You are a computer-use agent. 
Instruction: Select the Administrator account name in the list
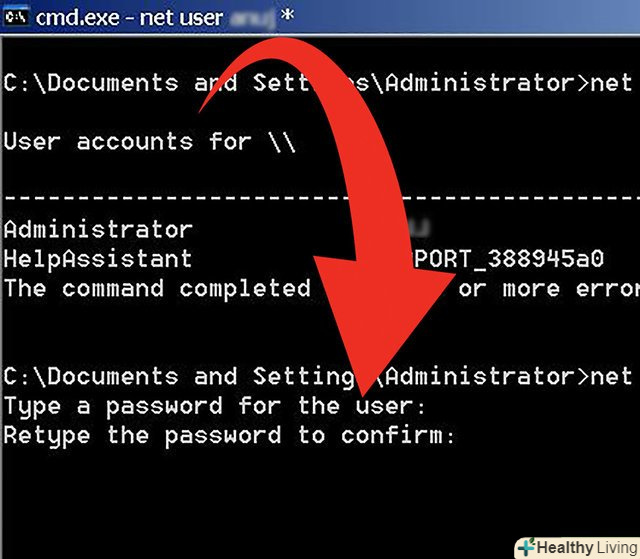click(x=98, y=230)
